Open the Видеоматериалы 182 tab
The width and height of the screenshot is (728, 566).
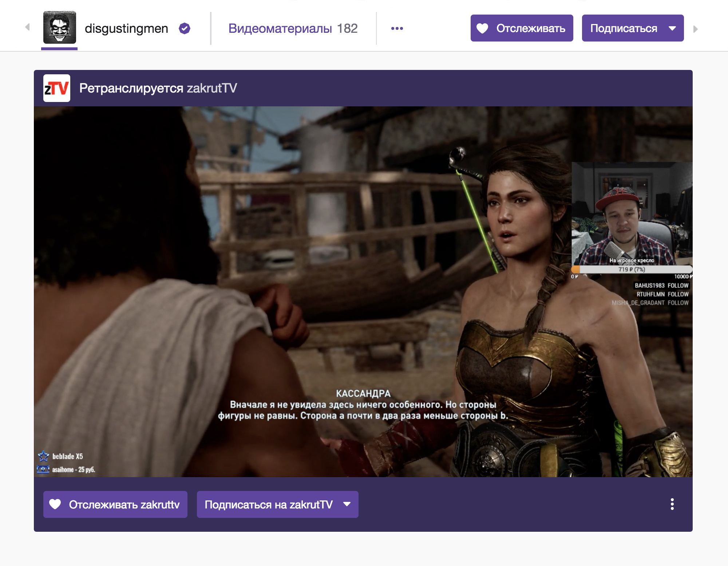pos(293,28)
